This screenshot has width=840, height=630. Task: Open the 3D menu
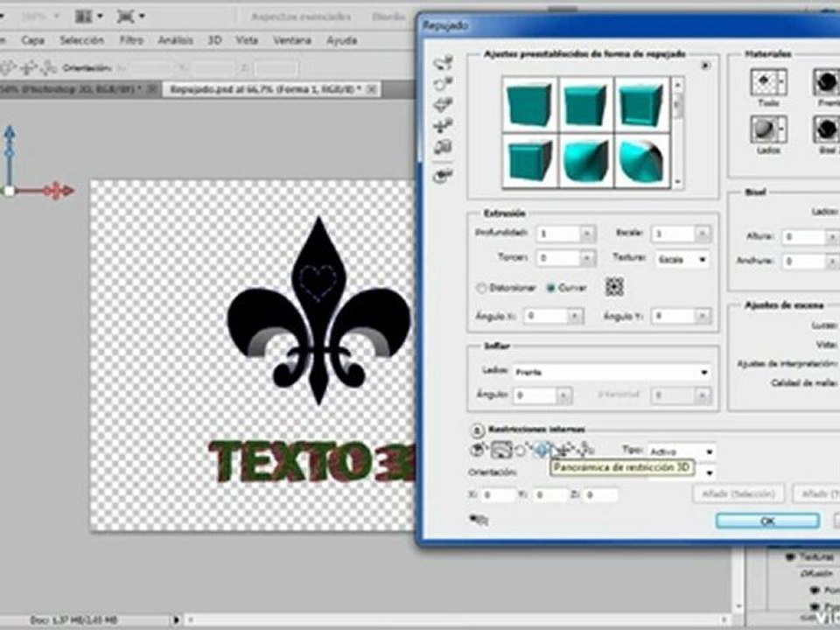pos(214,40)
